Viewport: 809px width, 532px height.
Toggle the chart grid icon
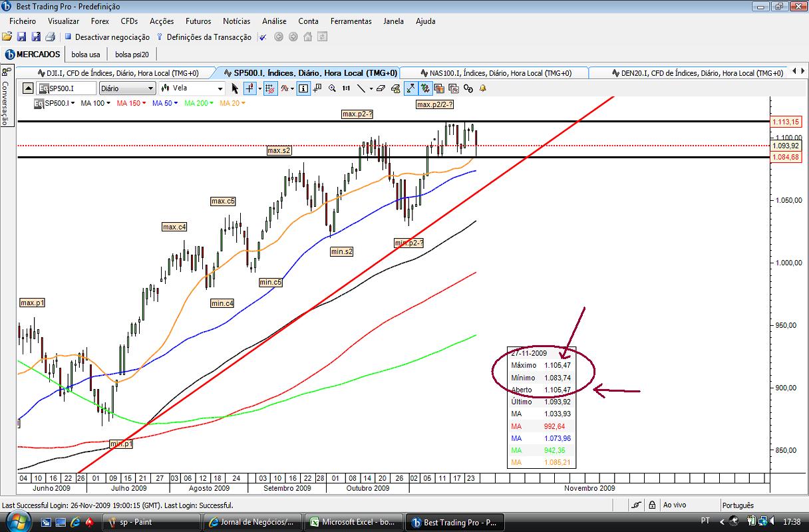click(x=270, y=88)
